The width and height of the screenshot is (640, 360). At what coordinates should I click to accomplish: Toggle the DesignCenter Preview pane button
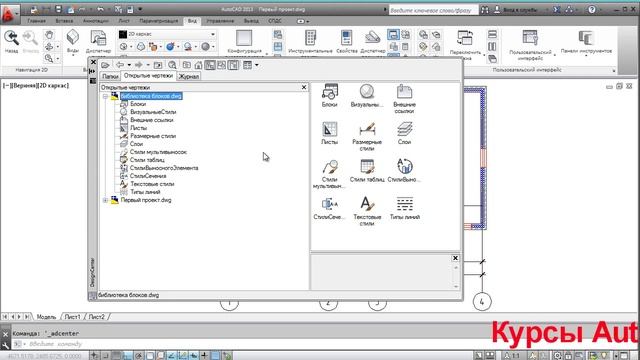[222, 65]
